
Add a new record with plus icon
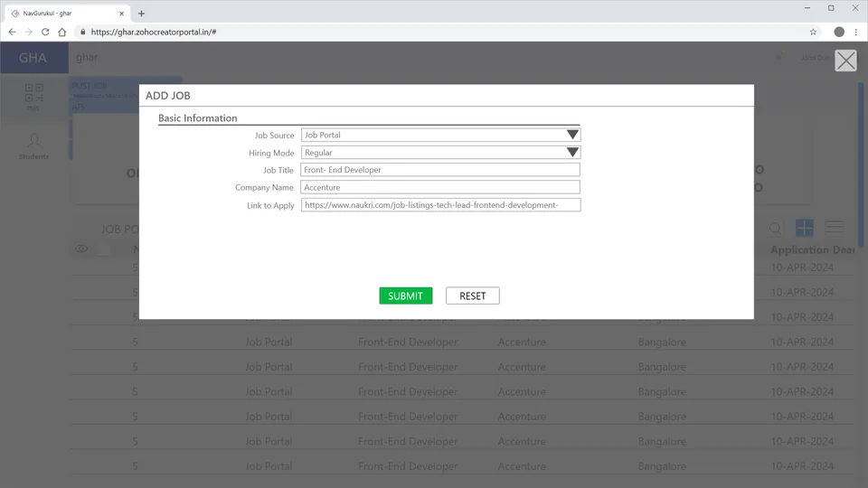[804, 228]
